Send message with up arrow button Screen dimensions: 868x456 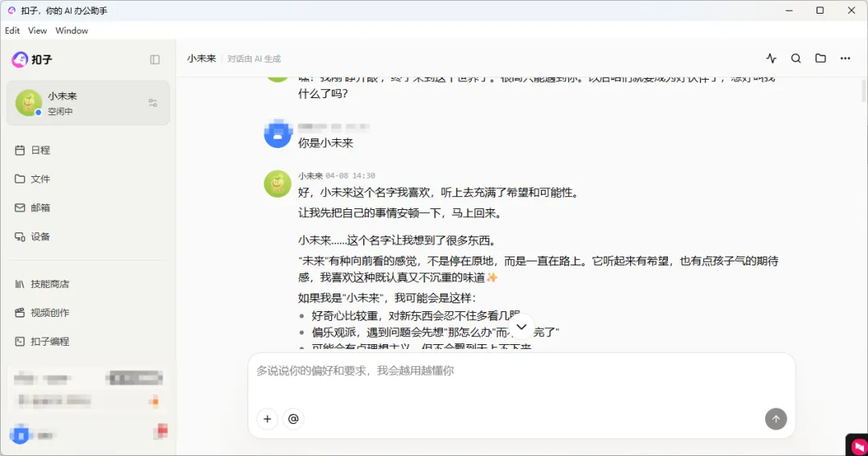(776, 419)
